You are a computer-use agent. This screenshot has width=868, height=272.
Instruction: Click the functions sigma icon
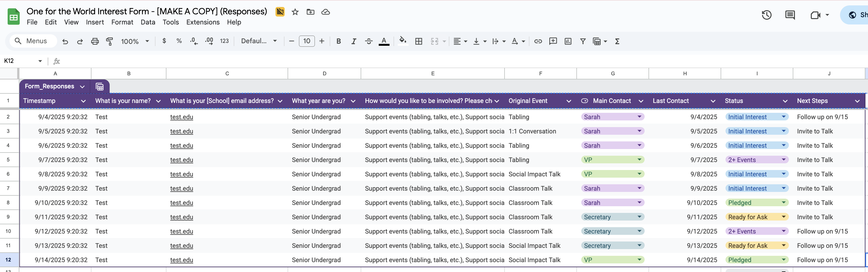point(617,41)
